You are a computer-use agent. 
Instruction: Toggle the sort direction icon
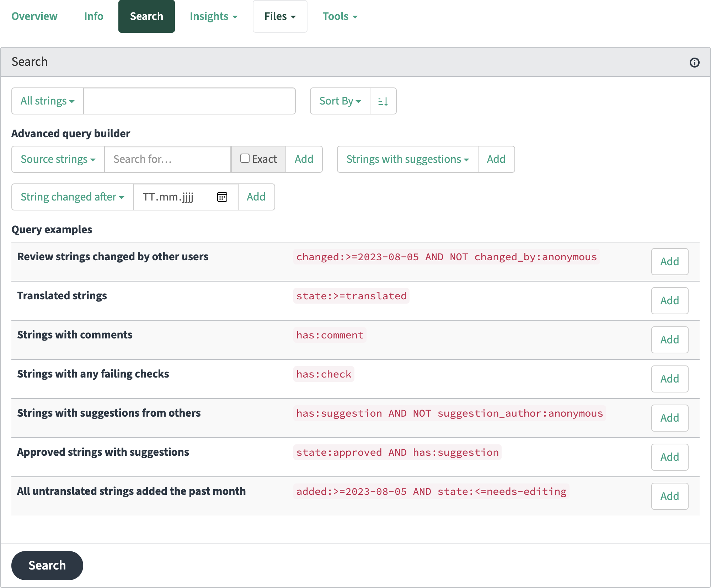383,101
